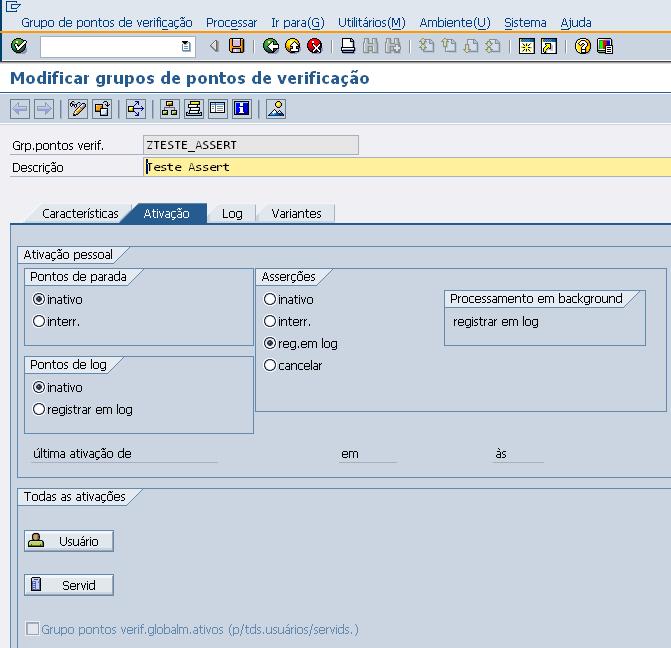The width and height of the screenshot is (671, 648).
Task: Click the green Enter checkmark icon
Action: click(x=19, y=46)
